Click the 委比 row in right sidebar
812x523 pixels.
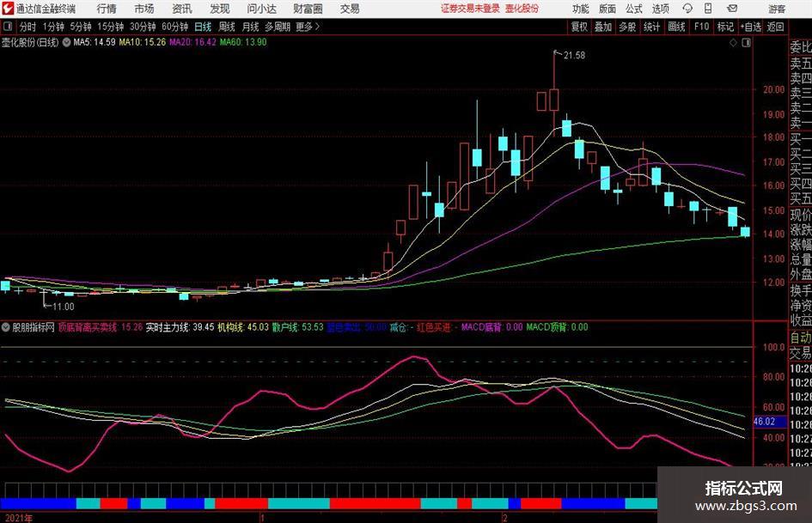click(x=801, y=47)
